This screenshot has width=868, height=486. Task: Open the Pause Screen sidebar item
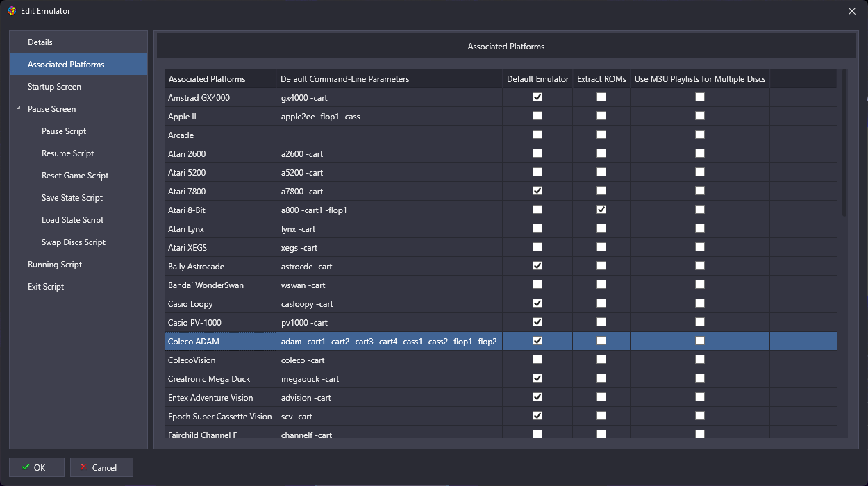78,109
